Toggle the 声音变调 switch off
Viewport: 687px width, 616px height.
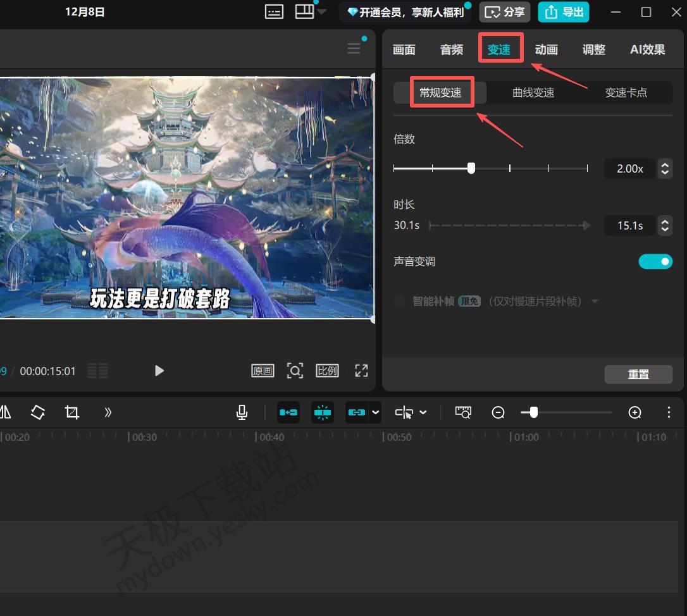coord(655,261)
